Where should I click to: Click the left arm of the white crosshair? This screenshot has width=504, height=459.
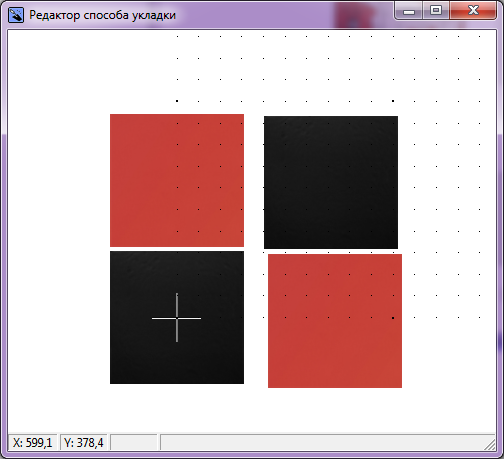click(x=164, y=318)
